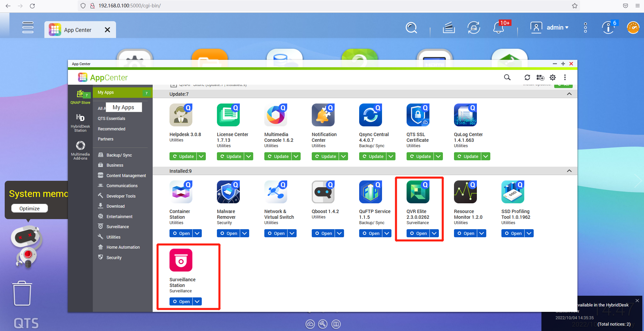Image resolution: width=644 pixels, height=331 pixels.
Task: Click the Surveillance Station app icon
Action: (181, 260)
